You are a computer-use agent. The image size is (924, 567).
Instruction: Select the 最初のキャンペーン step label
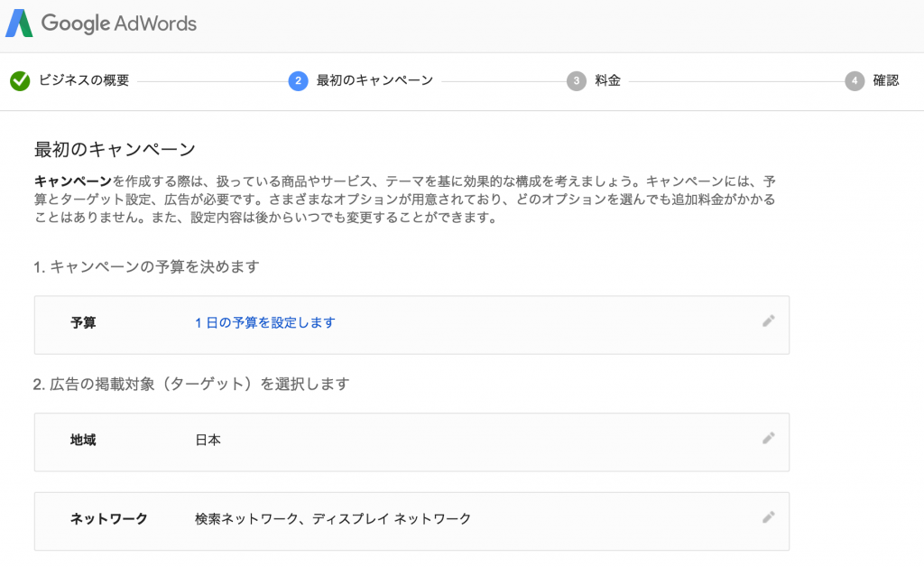point(374,80)
